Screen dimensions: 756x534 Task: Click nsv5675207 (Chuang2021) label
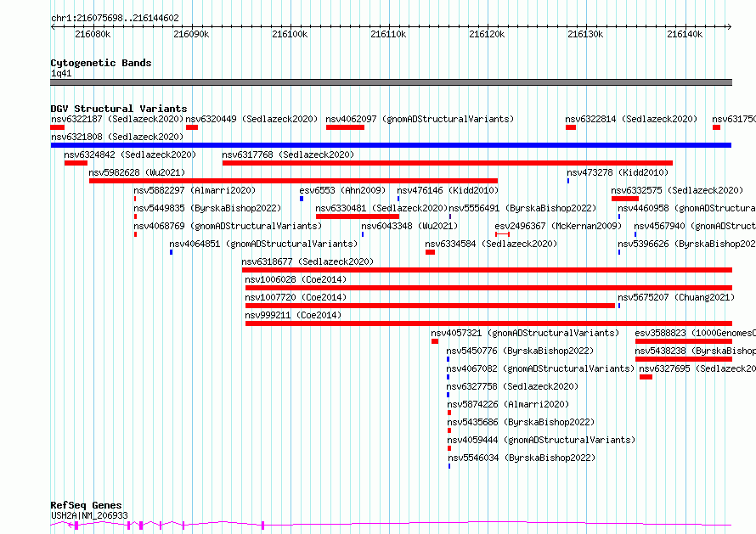pos(676,297)
